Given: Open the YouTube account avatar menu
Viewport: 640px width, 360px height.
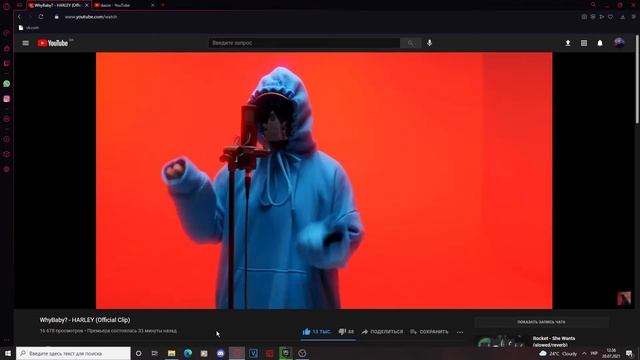Looking at the screenshot, I should [619, 43].
